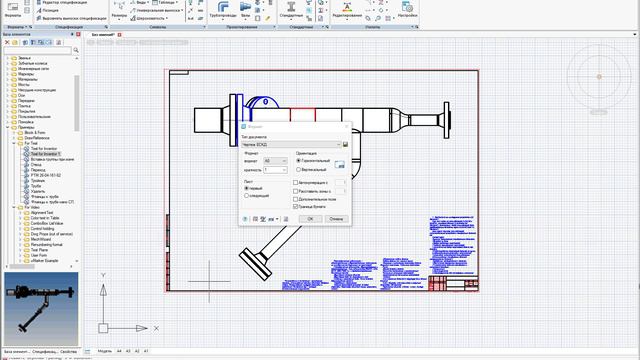Viewport: 640px width, 360px height.
Task: Select the Вертикальный orientation radio
Action: (x=298, y=169)
